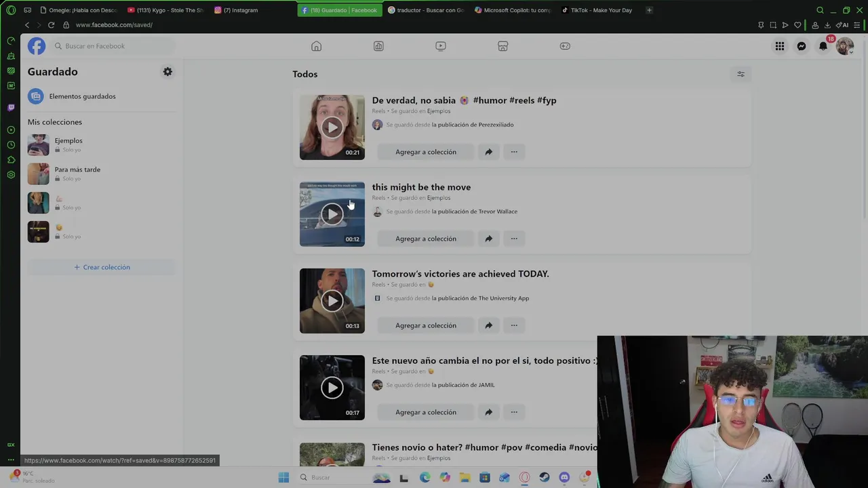
Task: Click the Facebook logo
Action: tap(37, 46)
